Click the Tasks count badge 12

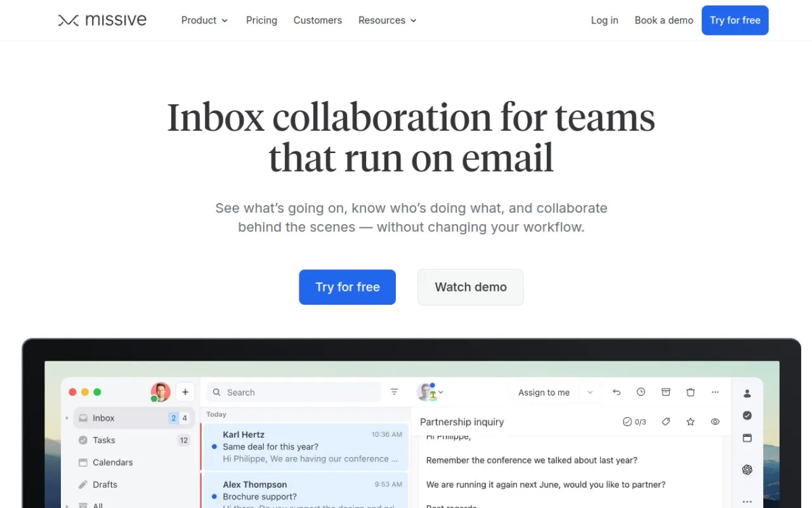point(184,440)
